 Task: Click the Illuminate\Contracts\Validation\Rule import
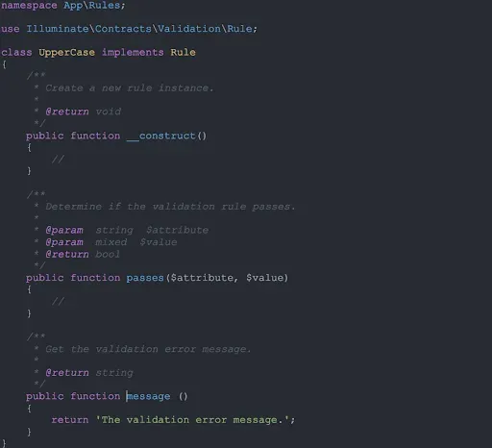pyautogui.click(x=139, y=29)
